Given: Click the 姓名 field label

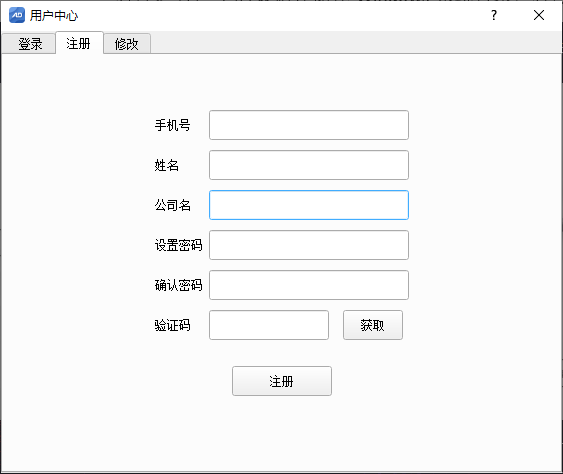Looking at the screenshot, I should [x=167, y=166].
